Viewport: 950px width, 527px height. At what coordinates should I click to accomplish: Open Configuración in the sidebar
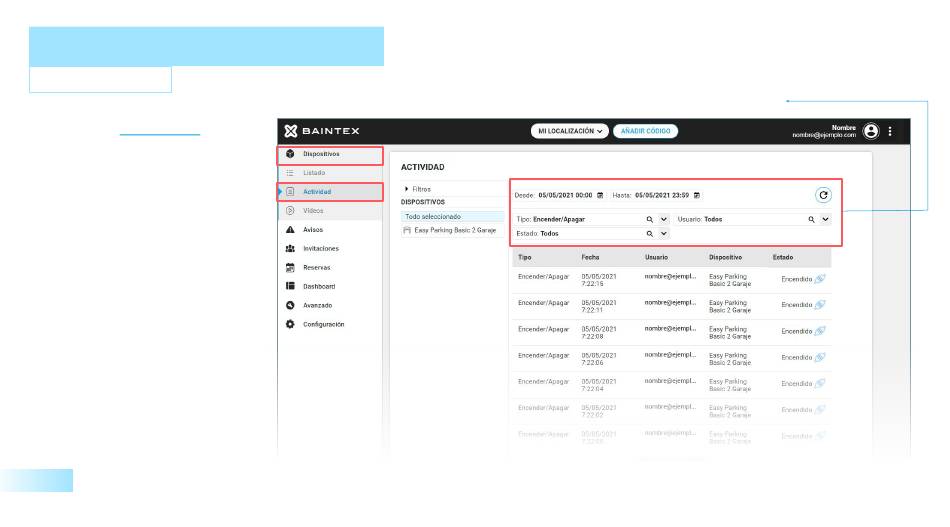tap(323, 324)
